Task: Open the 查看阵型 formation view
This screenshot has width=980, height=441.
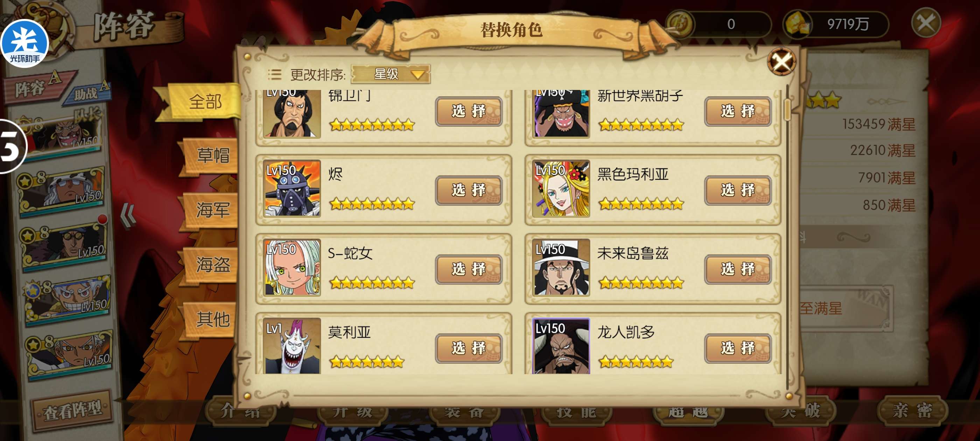Action: [x=72, y=410]
